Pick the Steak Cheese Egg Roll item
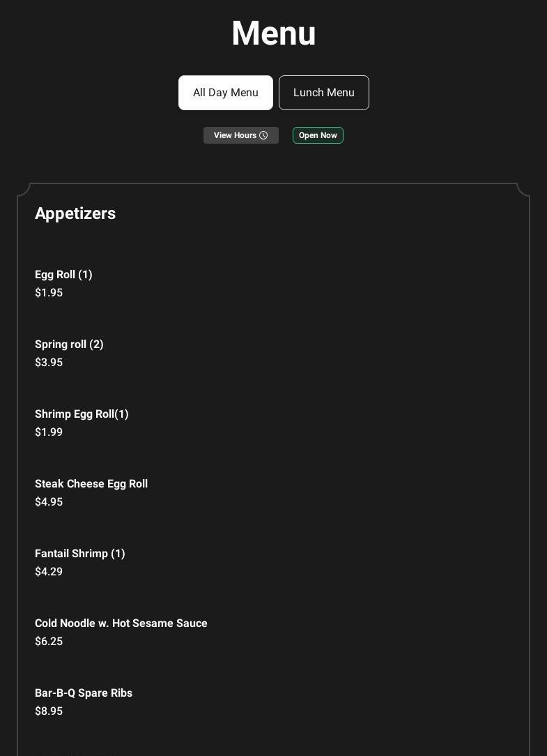 pyautogui.click(x=91, y=484)
